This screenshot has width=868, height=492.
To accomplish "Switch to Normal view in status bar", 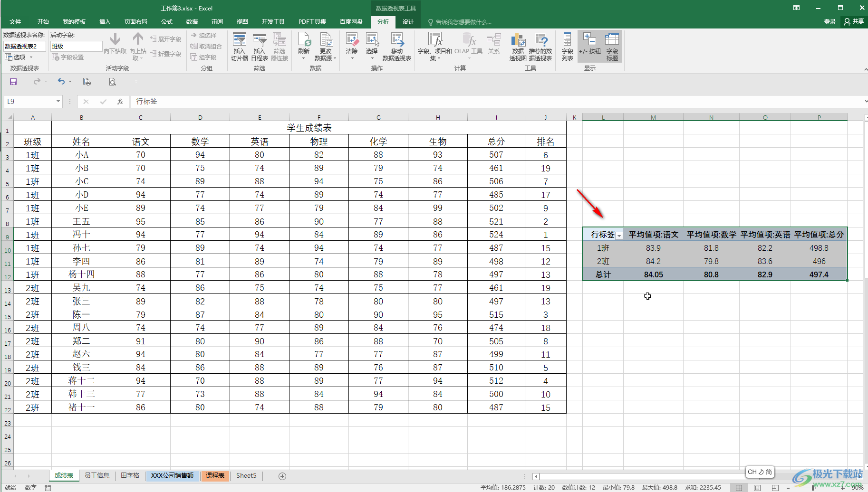I will [x=739, y=488].
